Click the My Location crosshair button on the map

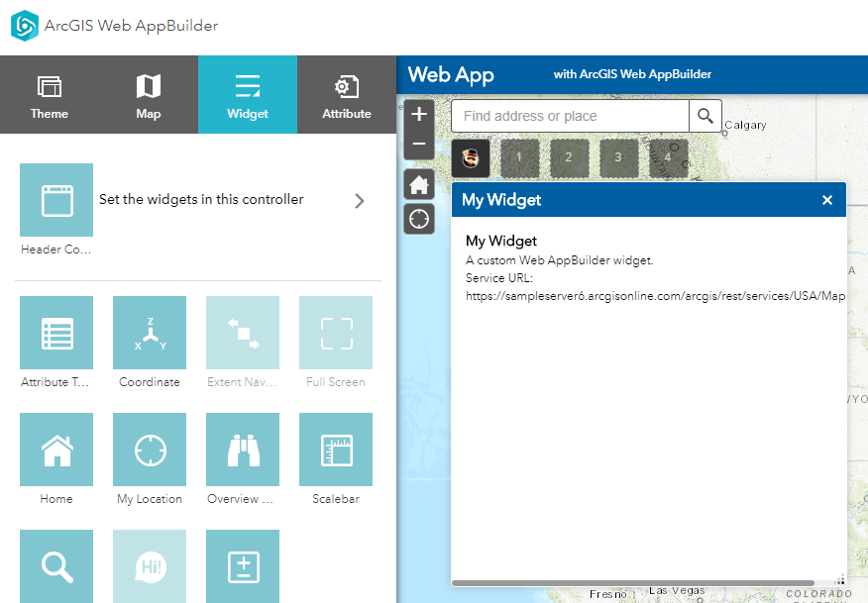pos(418,219)
